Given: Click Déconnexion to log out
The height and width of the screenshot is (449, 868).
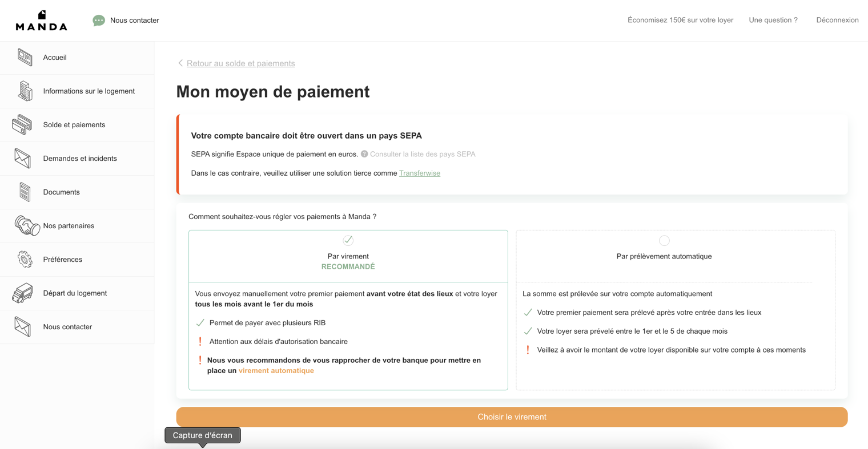Looking at the screenshot, I should pos(837,20).
